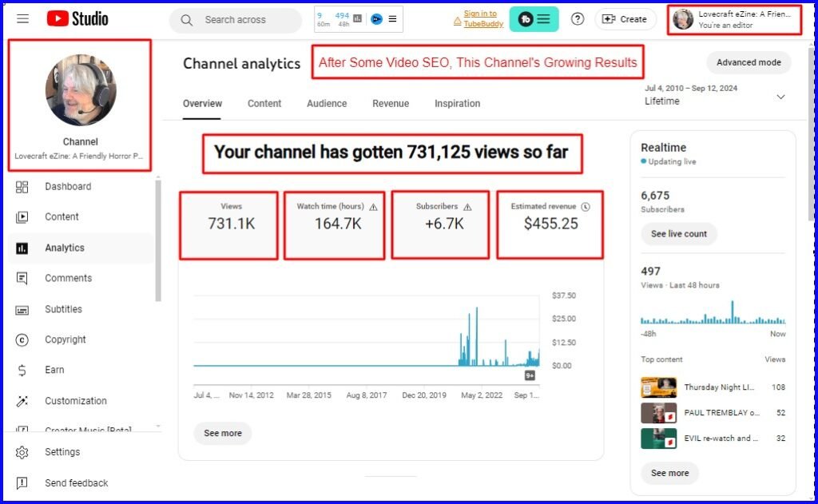Click the Customization magic wand icon
818x504 pixels.
(22, 401)
